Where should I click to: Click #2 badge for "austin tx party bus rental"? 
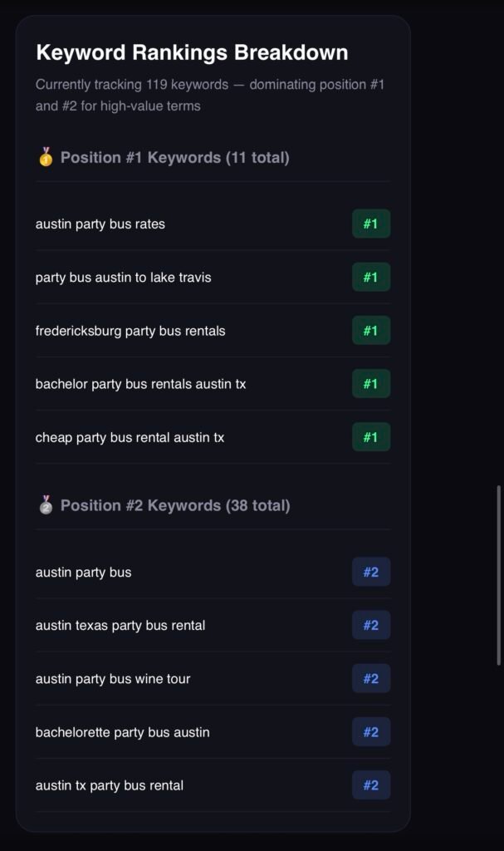tap(370, 785)
